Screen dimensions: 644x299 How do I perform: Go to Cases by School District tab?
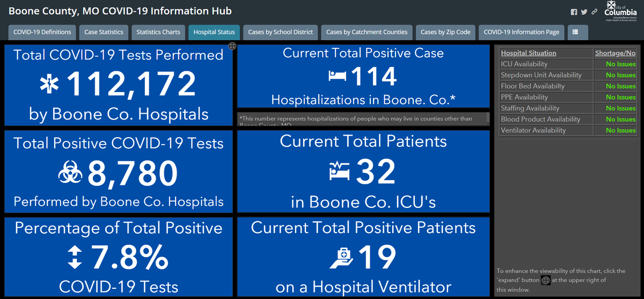[280, 32]
